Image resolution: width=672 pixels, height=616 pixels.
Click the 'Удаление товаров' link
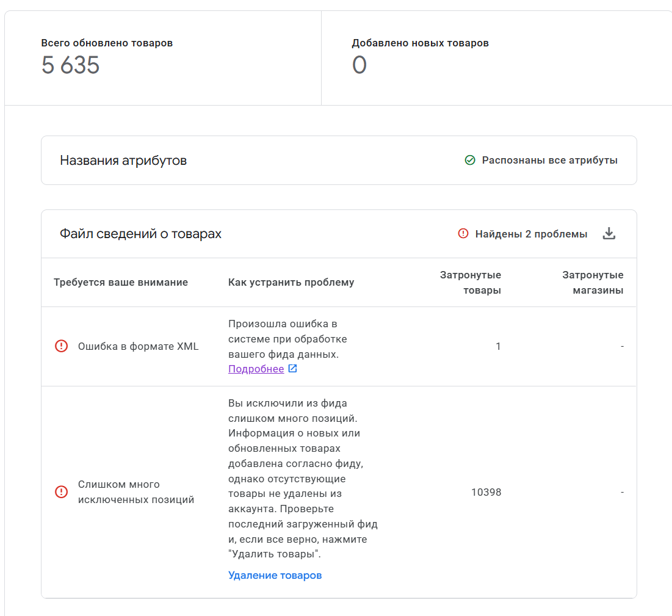coord(275,575)
